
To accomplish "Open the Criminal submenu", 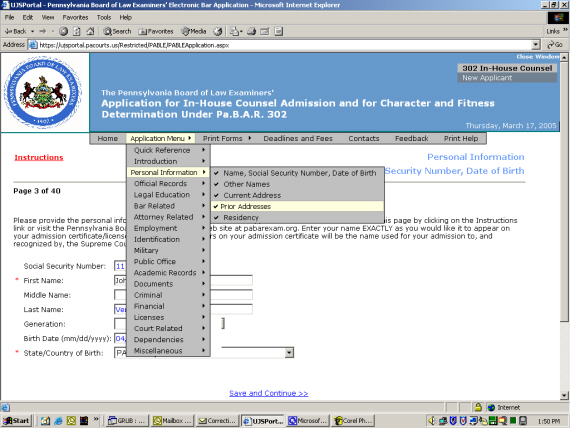I will coord(168,295).
